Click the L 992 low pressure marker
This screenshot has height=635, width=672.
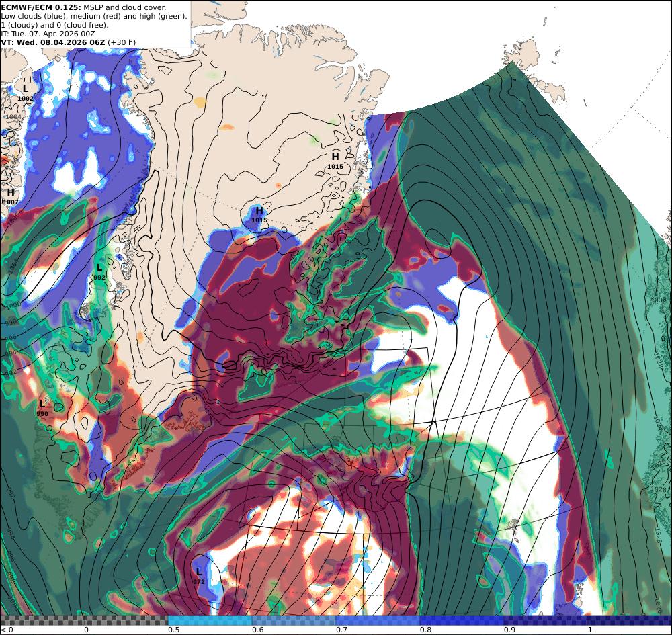point(99,272)
